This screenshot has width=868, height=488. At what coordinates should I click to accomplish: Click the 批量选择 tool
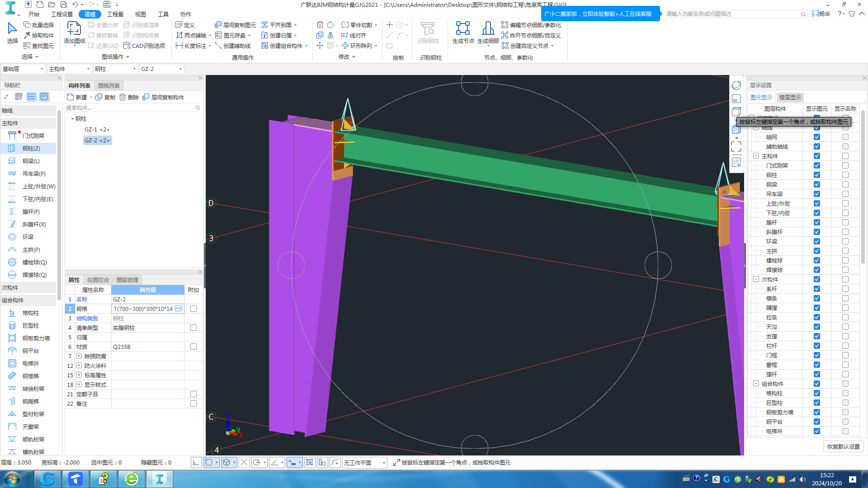(39, 25)
